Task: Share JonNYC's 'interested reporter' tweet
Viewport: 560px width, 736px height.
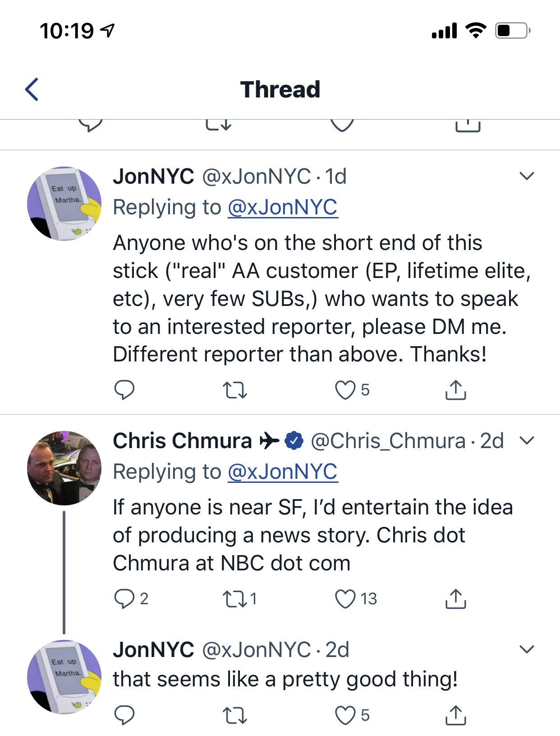Action: 455,390
